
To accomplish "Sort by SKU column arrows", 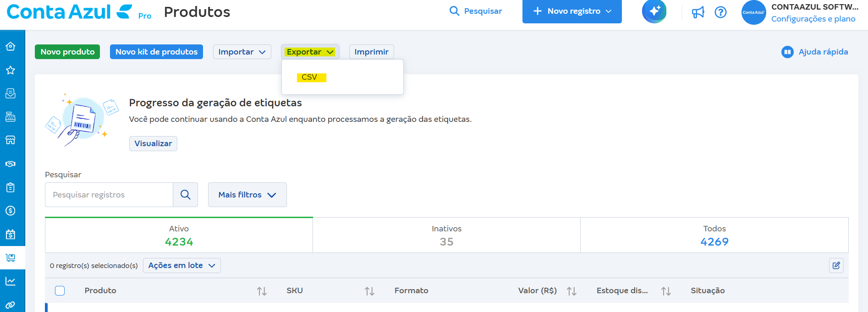I will [x=369, y=291].
